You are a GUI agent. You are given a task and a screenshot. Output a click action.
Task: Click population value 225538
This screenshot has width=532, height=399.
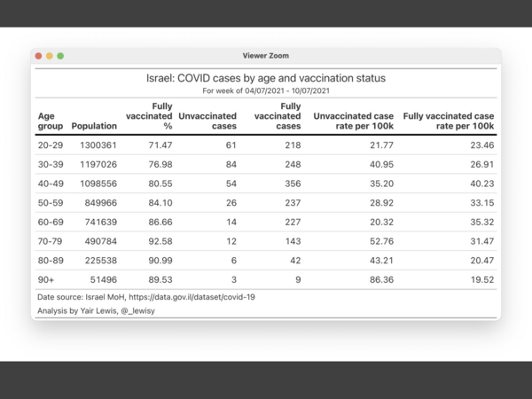tap(101, 261)
